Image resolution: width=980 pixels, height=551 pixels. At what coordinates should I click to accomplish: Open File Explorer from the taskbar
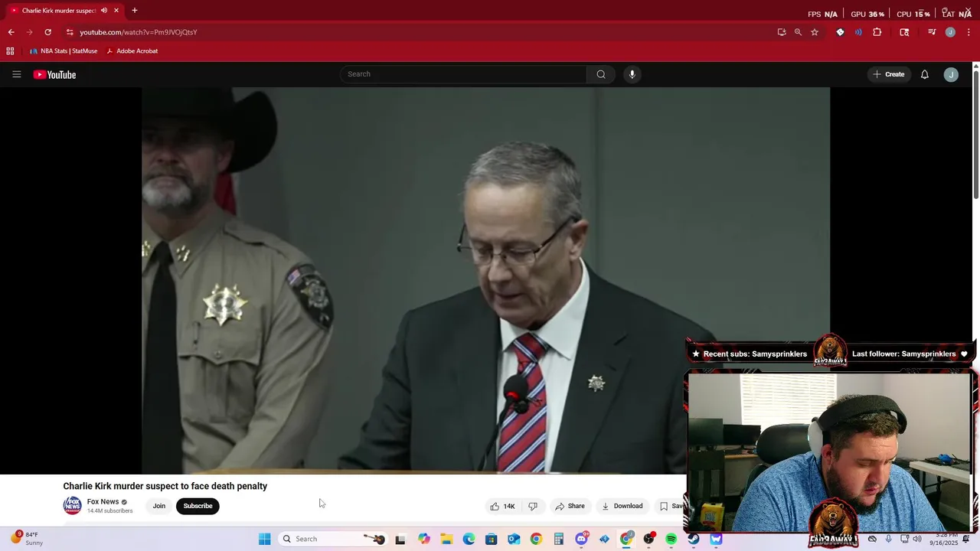click(446, 539)
